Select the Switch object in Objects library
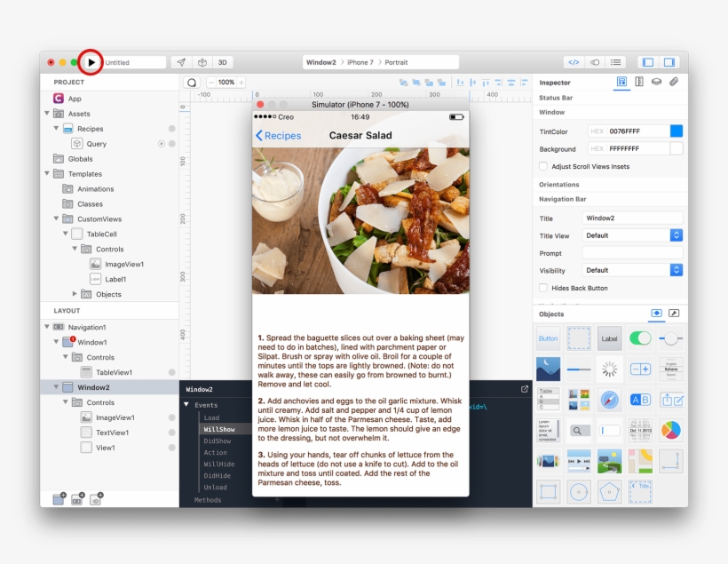This screenshot has width=728, height=564. point(639,338)
